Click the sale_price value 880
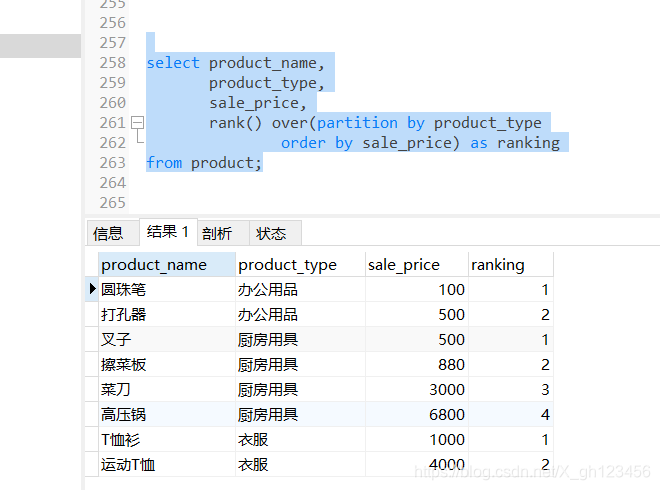 [x=417, y=365]
